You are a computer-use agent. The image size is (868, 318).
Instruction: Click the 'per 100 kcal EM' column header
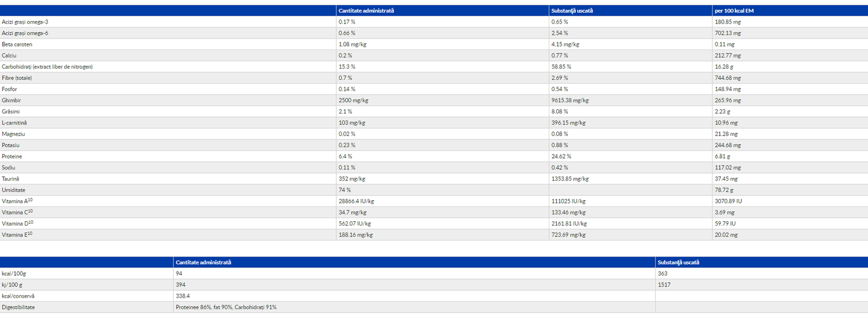click(x=734, y=11)
